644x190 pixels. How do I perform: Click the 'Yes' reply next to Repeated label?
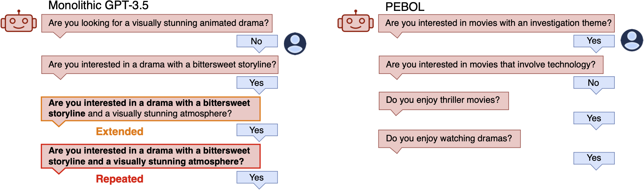(x=257, y=177)
